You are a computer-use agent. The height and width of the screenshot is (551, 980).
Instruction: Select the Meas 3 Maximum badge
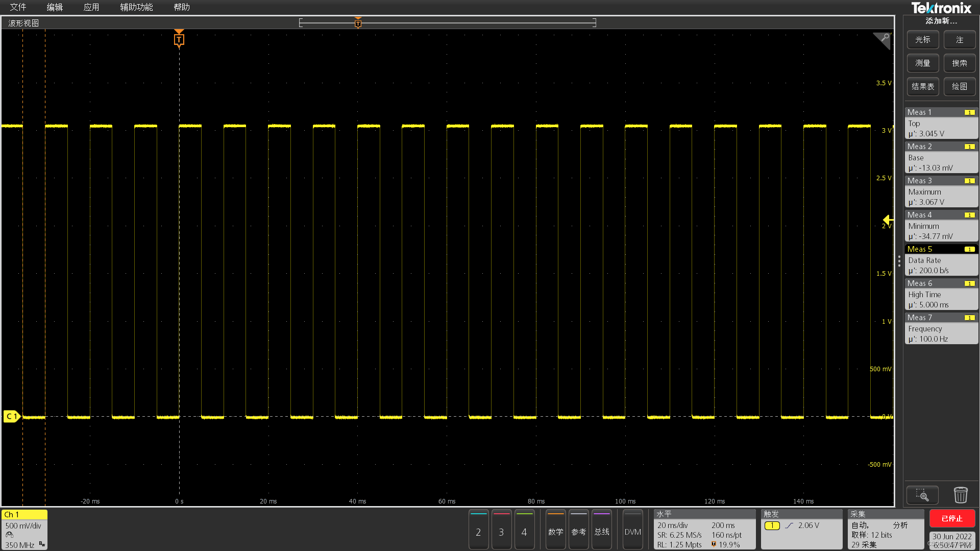tap(941, 191)
